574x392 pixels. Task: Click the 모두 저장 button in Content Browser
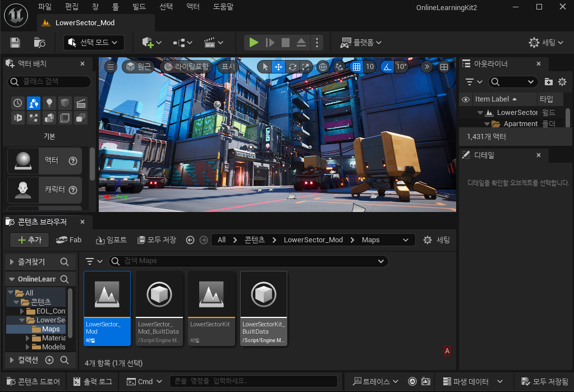[x=157, y=240]
